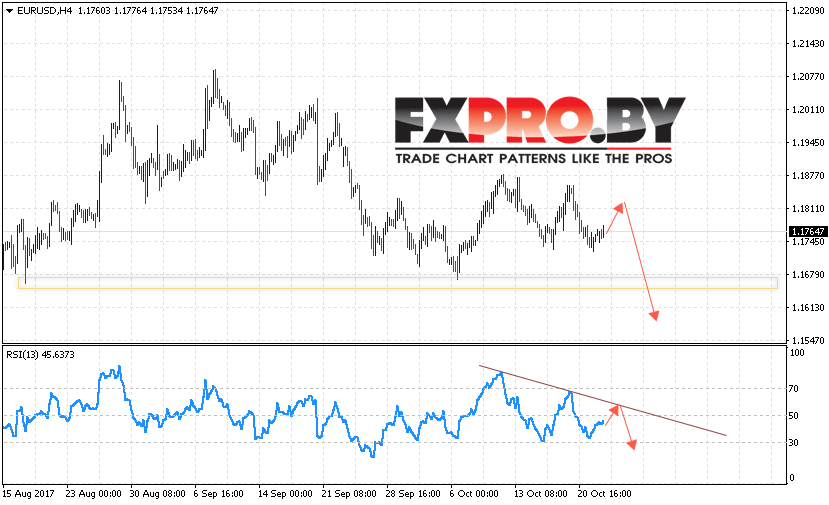The height and width of the screenshot is (505, 829).
Task: Click the 6 Oct 00:00 time label
Action: pos(474,494)
